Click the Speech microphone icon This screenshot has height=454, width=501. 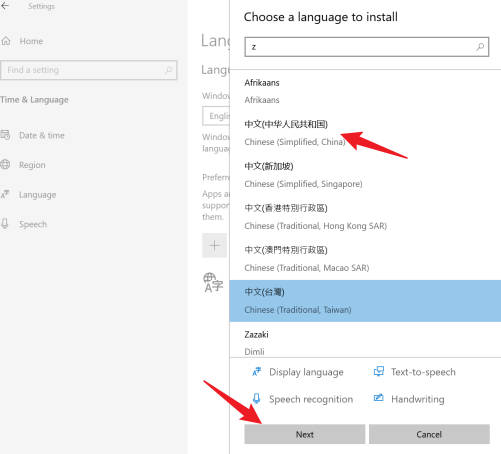[5, 223]
